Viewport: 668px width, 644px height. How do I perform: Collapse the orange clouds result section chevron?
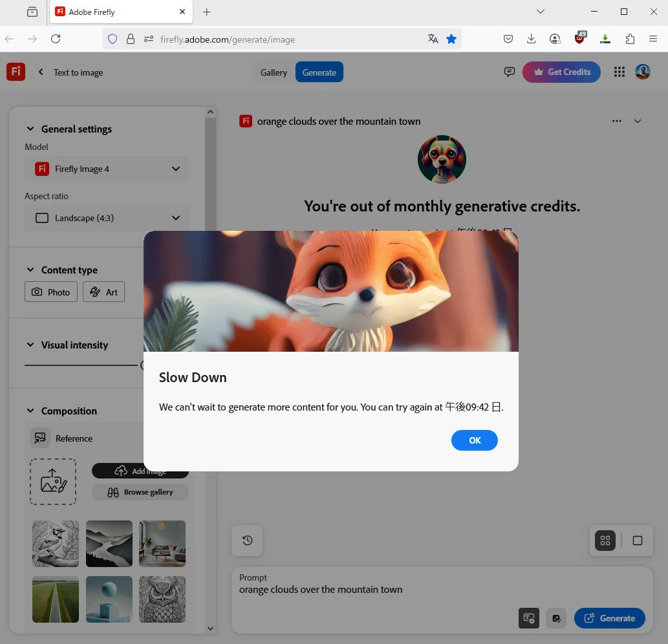(x=638, y=121)
